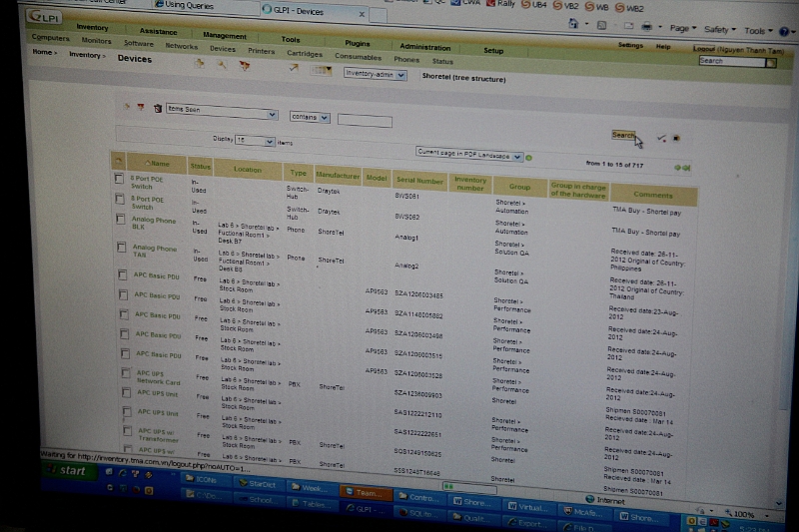The image size is (799, 532).
Task: Open the Plugins menu
Action: (x=357, y=43)
